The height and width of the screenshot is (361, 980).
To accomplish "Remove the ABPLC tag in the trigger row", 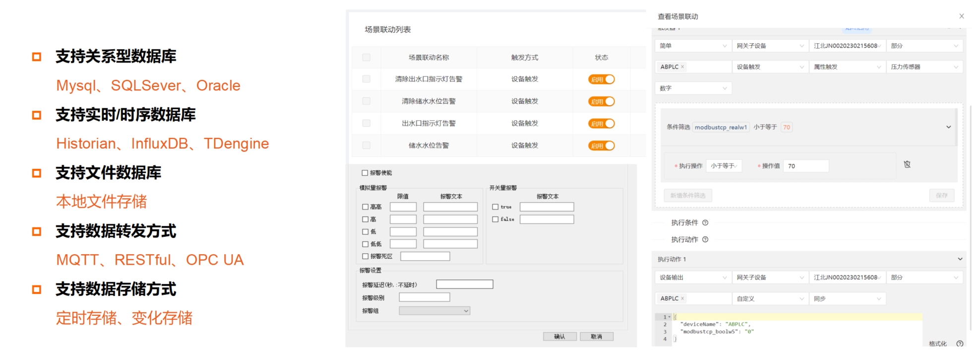I will pyautogui.click(x=682, y=67).
